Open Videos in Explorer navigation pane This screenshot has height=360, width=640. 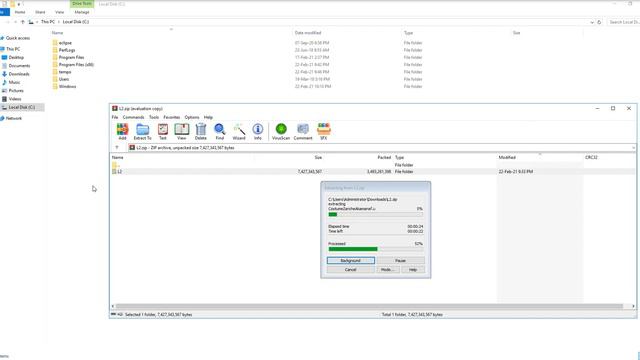tap(15, 99)
